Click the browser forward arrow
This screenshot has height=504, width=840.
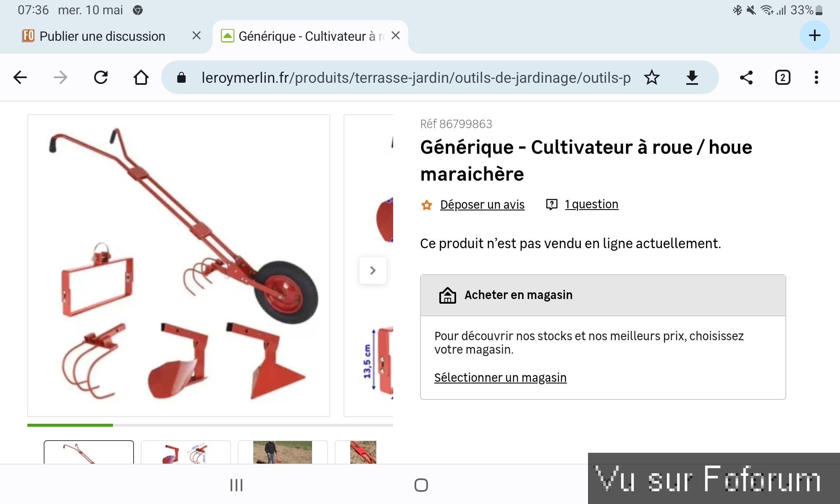coord(60,77)
